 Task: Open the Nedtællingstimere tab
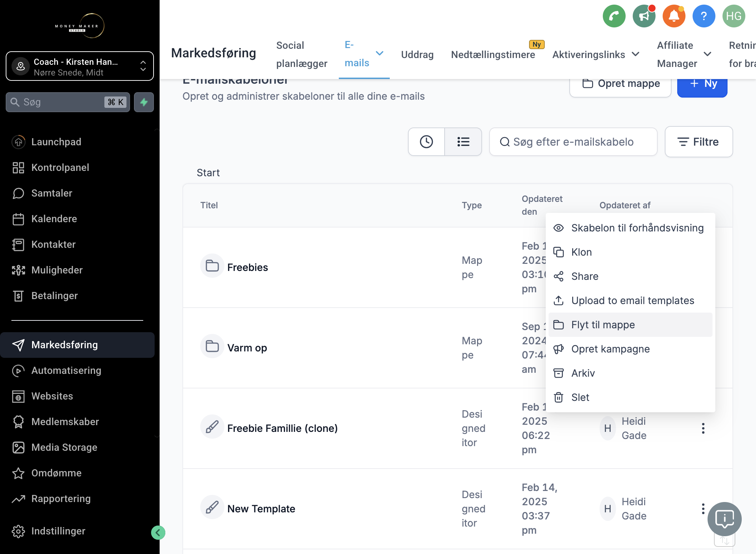(x=493, y=54)
